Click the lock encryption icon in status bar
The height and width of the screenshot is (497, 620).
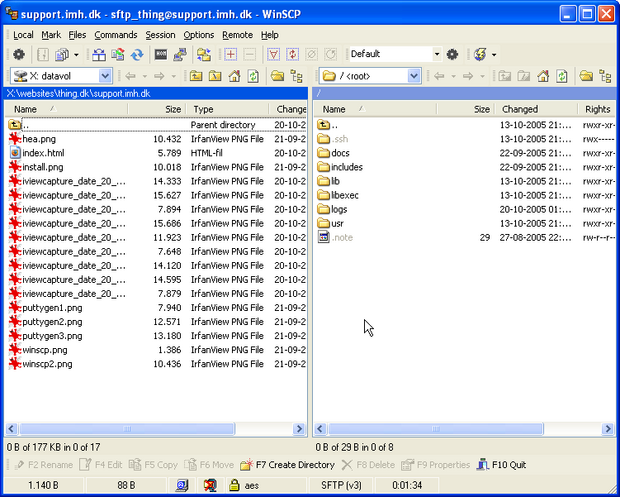[x=234, y=485]
